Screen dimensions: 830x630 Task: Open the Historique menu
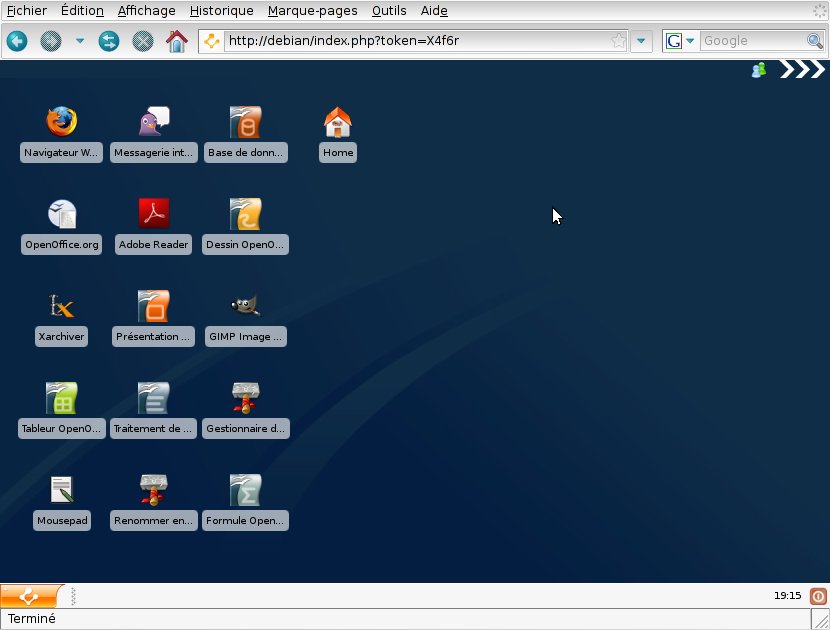tap(221, 11)
